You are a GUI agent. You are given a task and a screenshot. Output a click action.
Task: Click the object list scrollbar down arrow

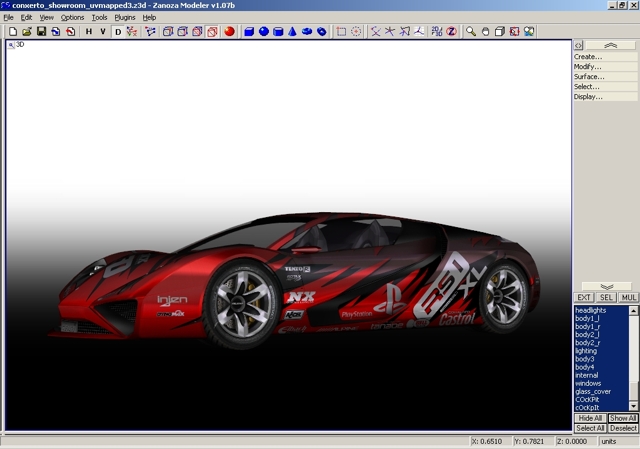tap(633, 407)
